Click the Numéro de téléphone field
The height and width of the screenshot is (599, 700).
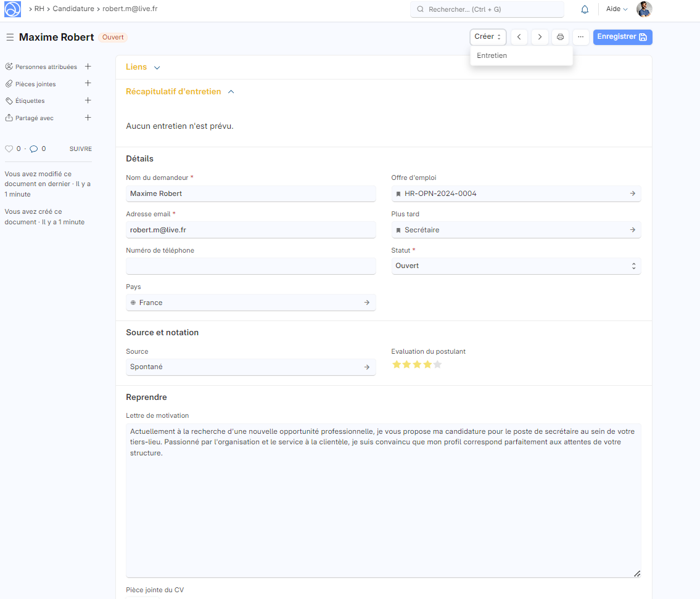(250, 266)
